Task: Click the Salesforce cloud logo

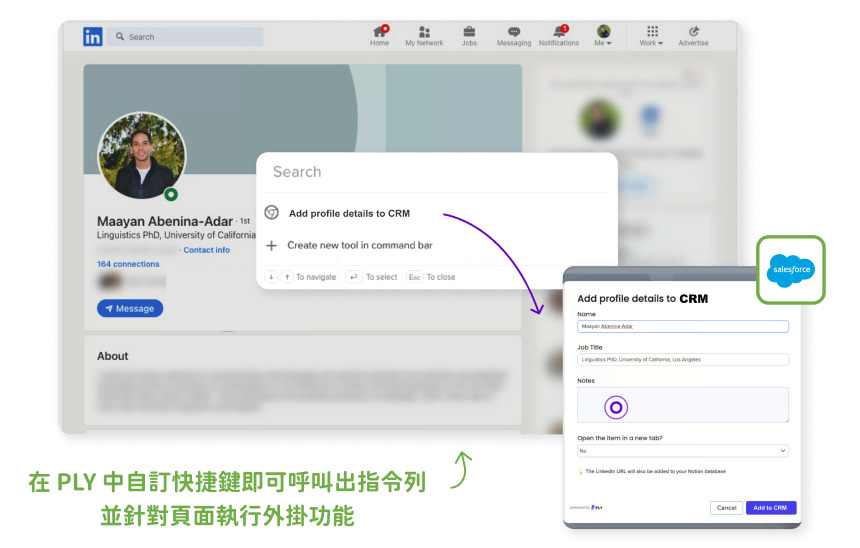Action: point(790,269)
